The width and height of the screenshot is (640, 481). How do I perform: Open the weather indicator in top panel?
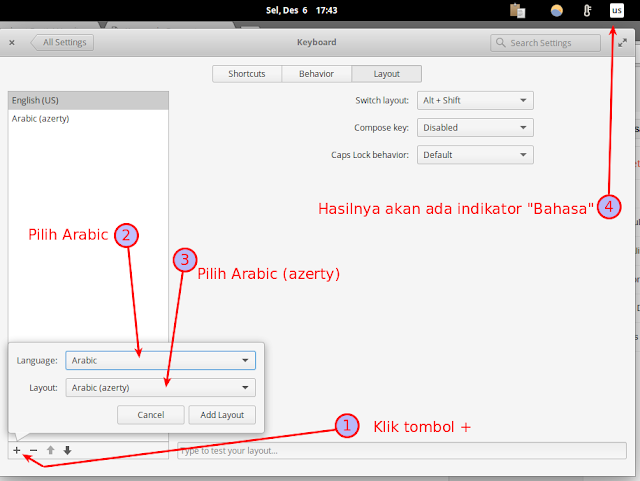[557, 11]
